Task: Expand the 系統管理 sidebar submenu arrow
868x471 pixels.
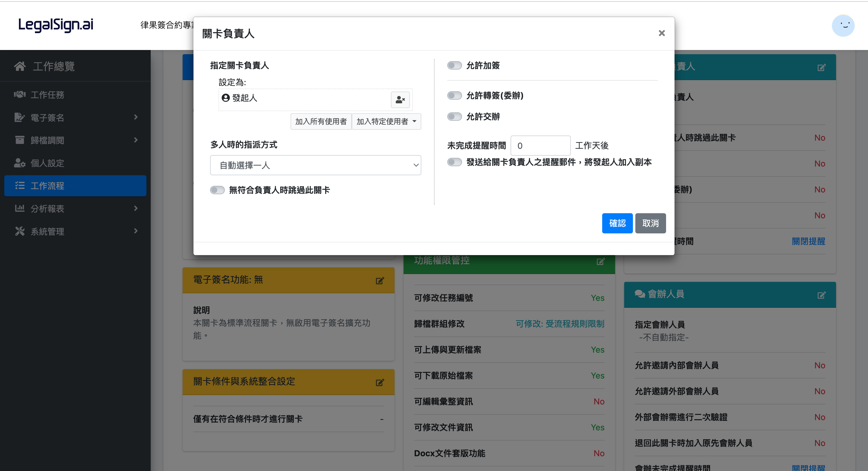Action: point(135,231)
